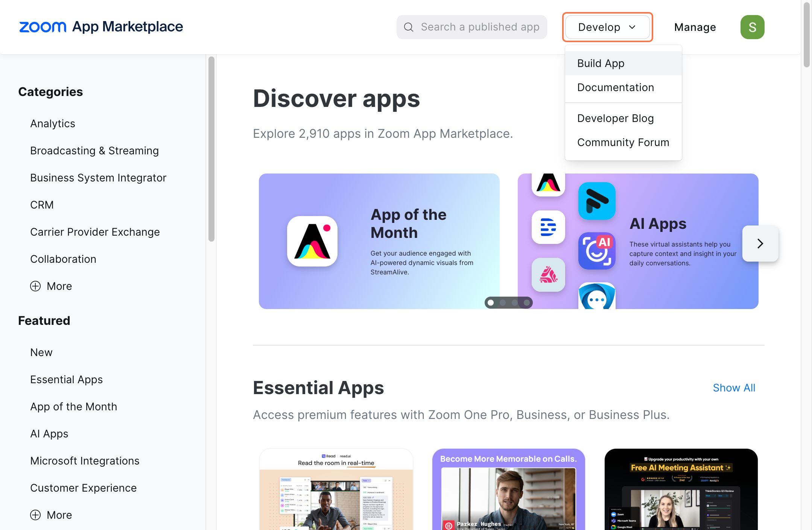This screenshot has width=812, height=530.
Task: Open the App of the Month banner
Action: [x=379, y=241]
